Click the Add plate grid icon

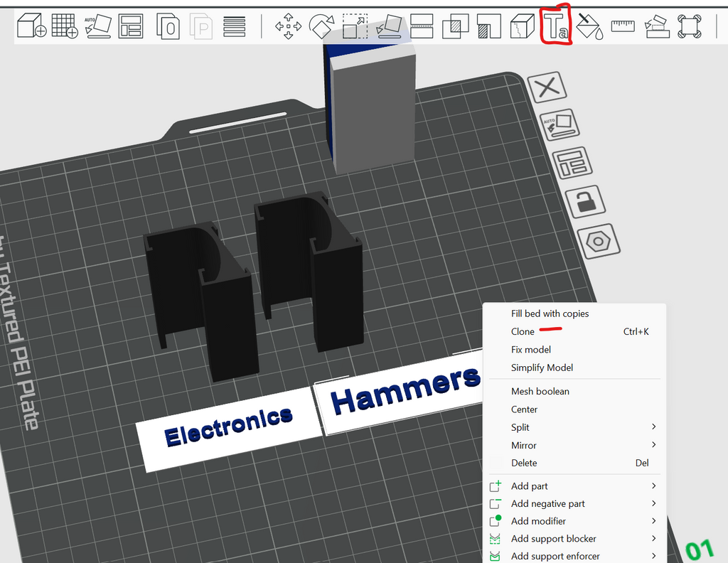click(65, 26)
